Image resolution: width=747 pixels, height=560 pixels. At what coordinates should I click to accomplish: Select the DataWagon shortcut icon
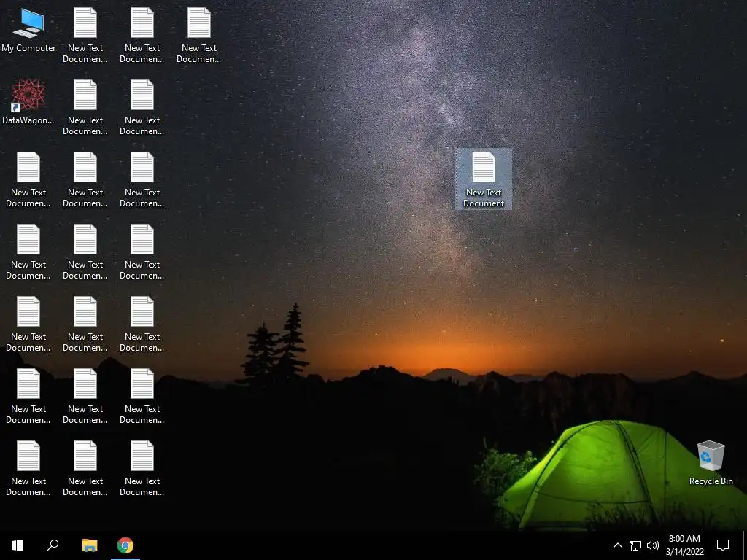(28, 102)
